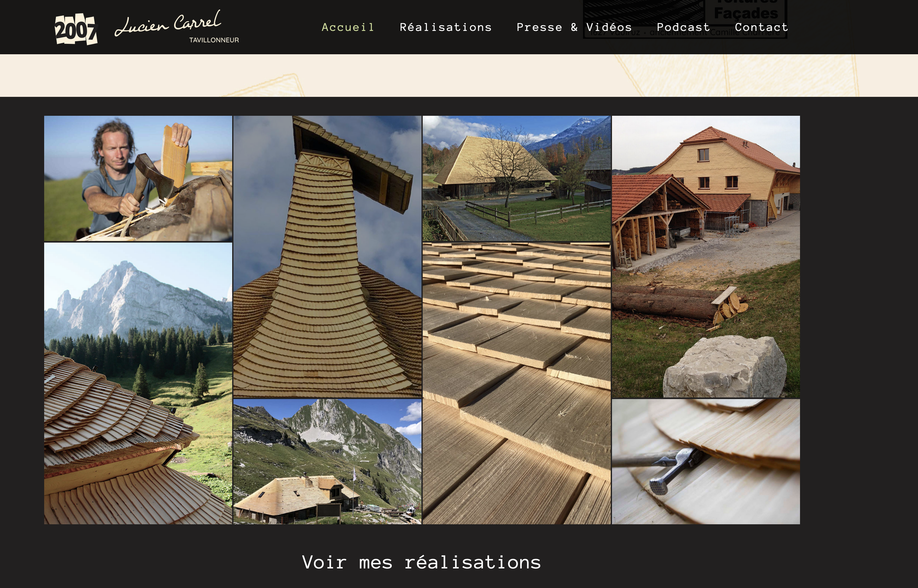Open the close-up wooden shingles photo
The height and width of the screenshot is (588, 918).
click(516, 383)
